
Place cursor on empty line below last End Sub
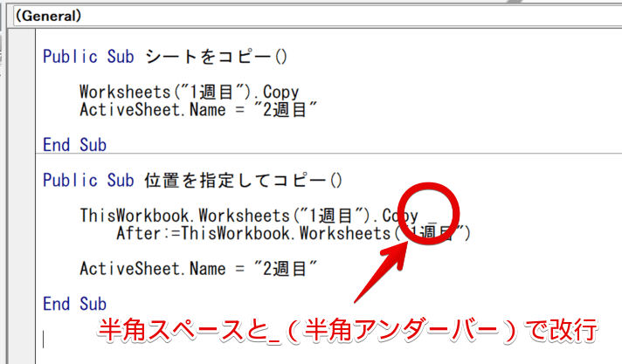(x=45, y=337)
